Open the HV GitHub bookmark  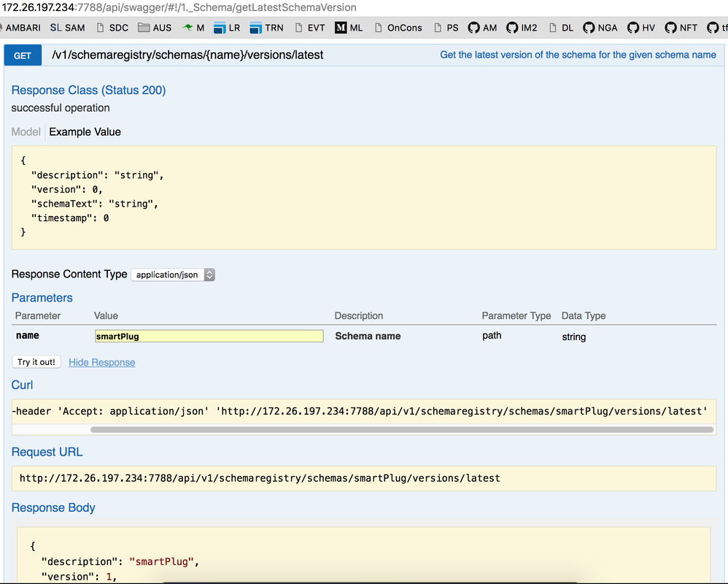(x=640, y=28)
